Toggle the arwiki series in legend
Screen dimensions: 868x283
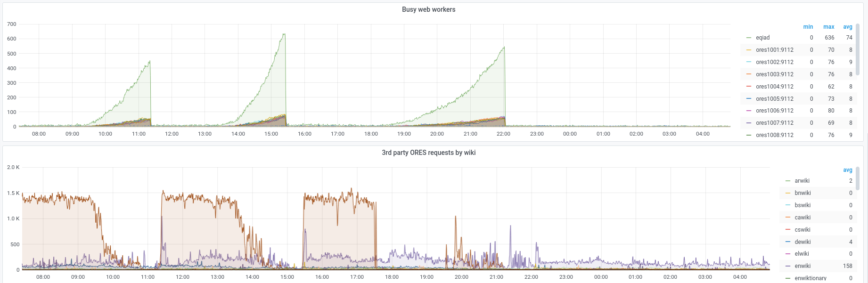point(802,181)
